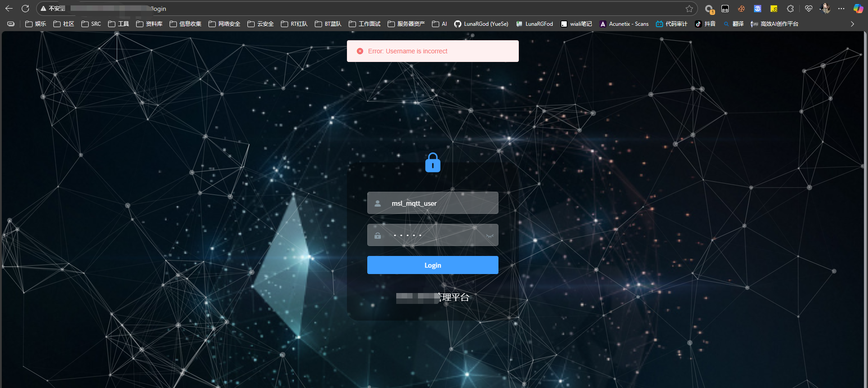Open the Copilot sidebar
868x388 pixels.
858,9
